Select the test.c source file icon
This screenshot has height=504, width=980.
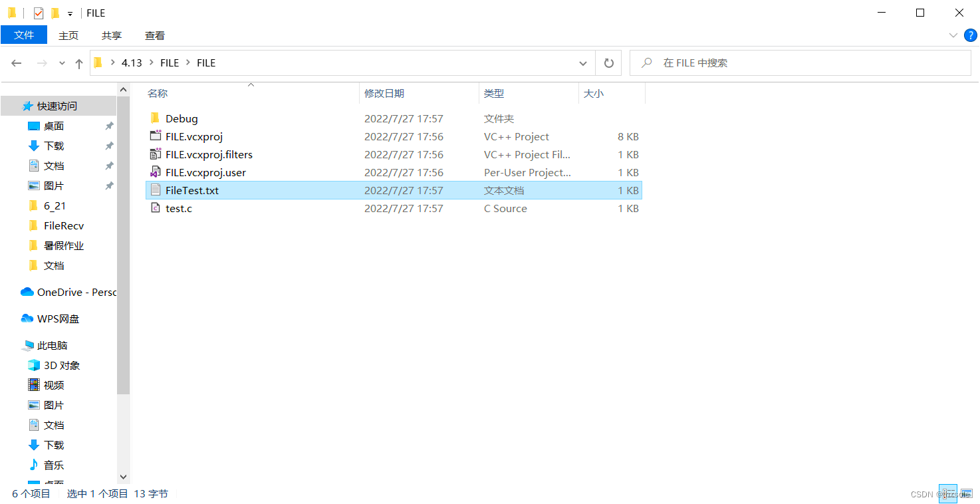[156, 208]
